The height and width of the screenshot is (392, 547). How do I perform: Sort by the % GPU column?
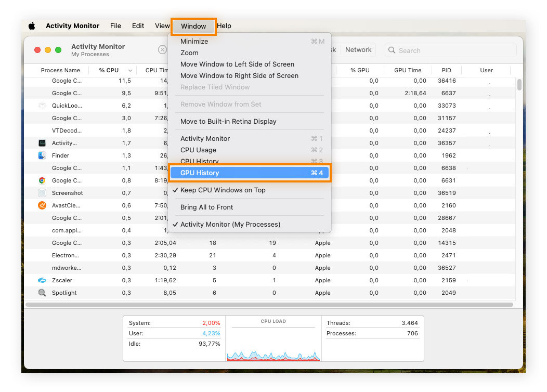click(360, 71)
